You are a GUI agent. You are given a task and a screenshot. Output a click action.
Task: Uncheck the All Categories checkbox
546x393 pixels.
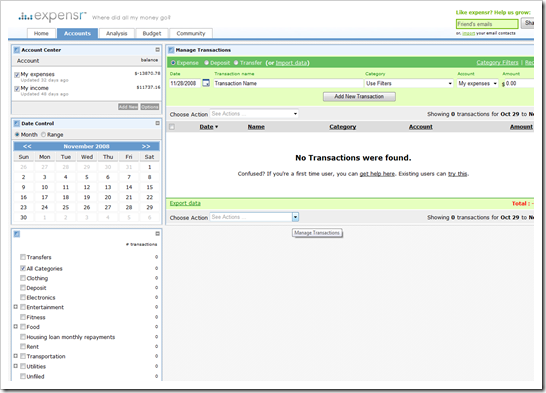pyautogui.click(x=23, y=268)
